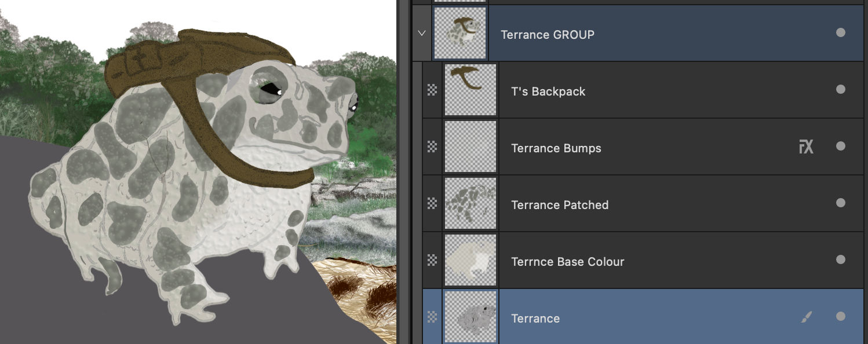The height and width of the screenshot is (344, 868).
Task: Click the Terrnce Base Colour layer thumbnail
Action: click(x=471, y=260)
